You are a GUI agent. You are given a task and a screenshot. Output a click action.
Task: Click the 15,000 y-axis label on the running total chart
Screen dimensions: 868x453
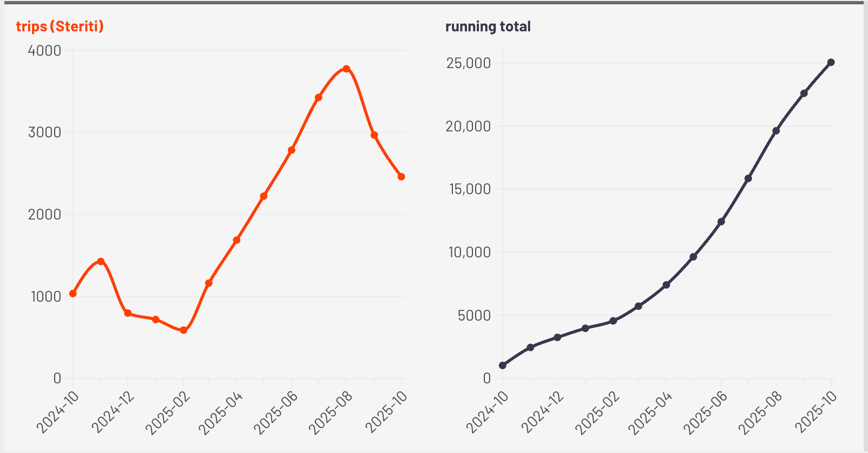470,189
